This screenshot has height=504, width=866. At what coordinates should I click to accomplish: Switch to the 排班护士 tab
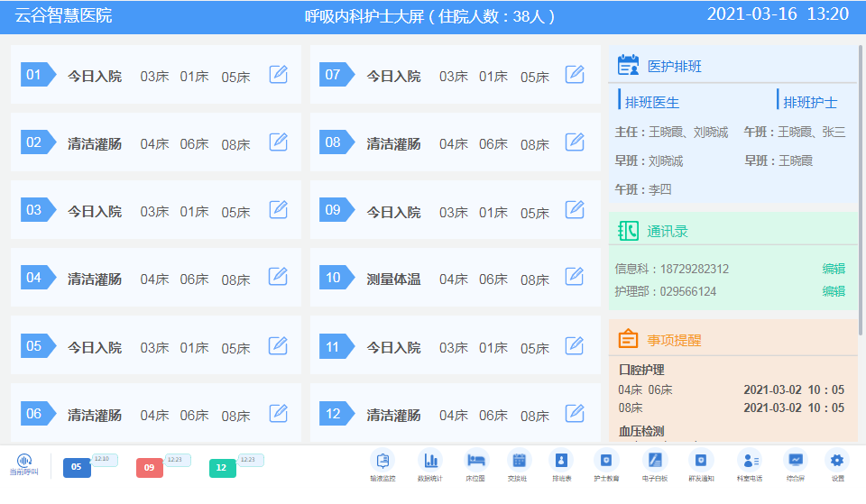[809, 102]
